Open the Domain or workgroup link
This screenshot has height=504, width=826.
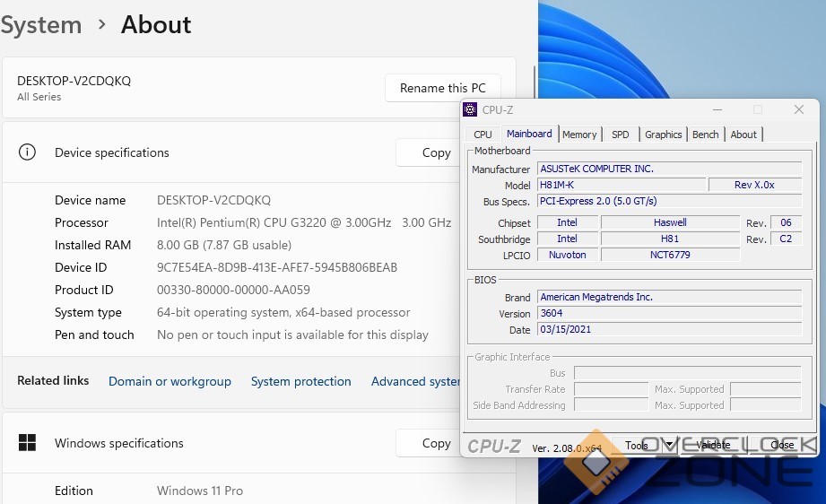[x=170, y=381]
